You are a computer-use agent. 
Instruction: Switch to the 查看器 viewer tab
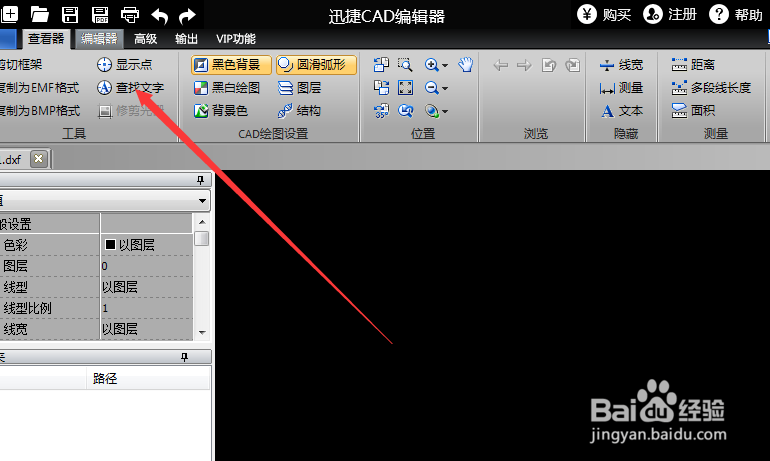click(46, 39)
